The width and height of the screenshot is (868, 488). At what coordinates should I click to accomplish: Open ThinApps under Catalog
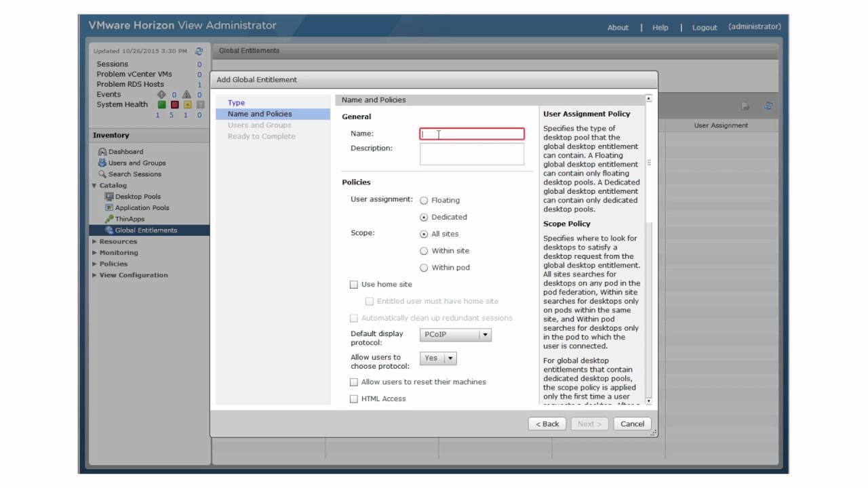(130, 219)
